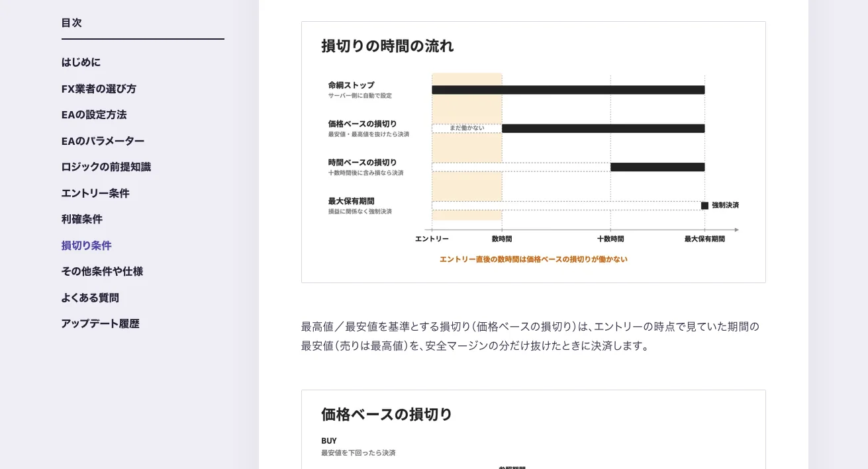This screenshot has height=469, width=868.
Task: Jump to FX業者の選び方 in contents
Action: (x=99, y=89)
